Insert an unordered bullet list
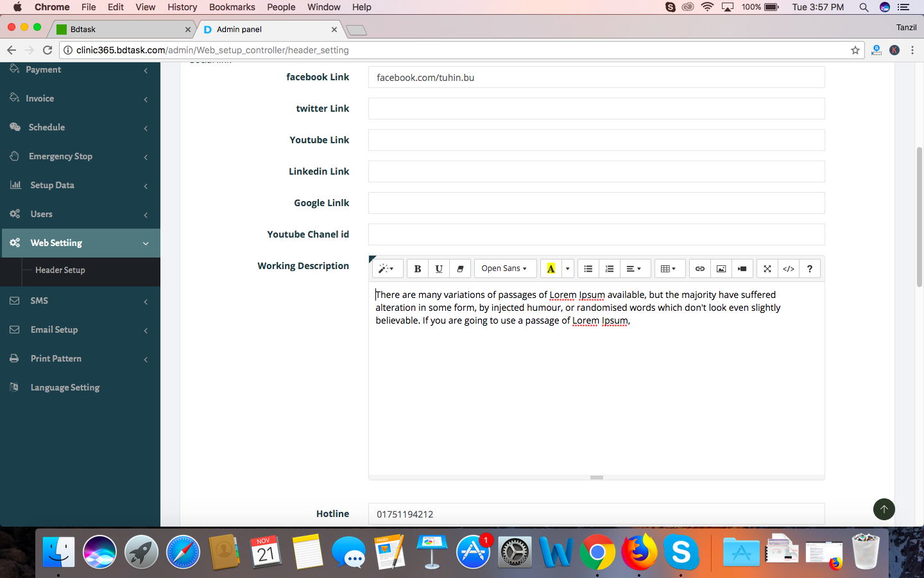Viewport: 924px width, 578px height. pos(588,268)
